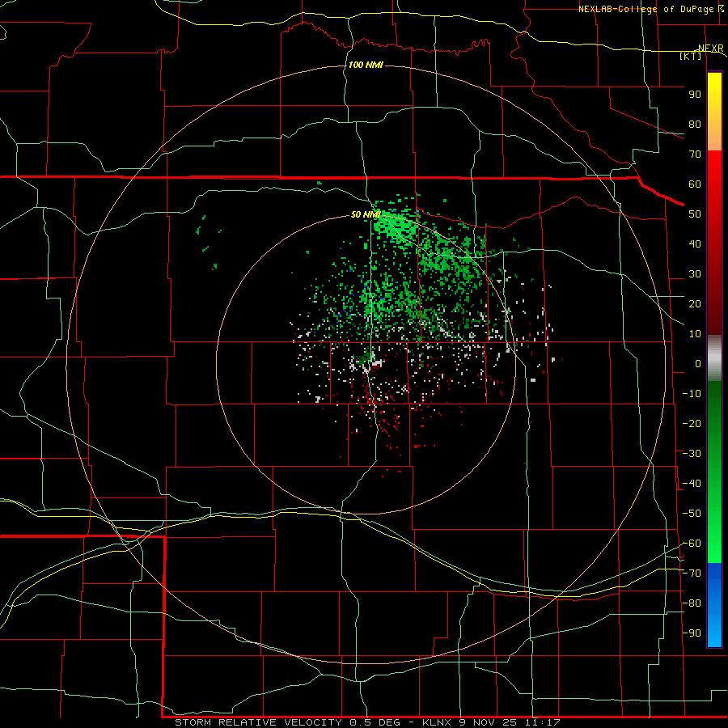Select the 80 value on velocity scale

click(x=695, y=124)
